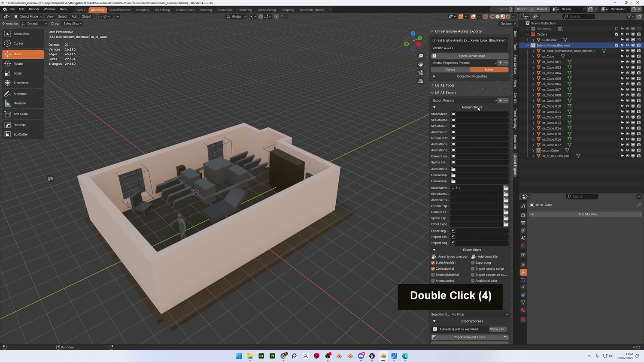
Task: Activate the BoxCutter tool
Action: [x=23, y=134]
